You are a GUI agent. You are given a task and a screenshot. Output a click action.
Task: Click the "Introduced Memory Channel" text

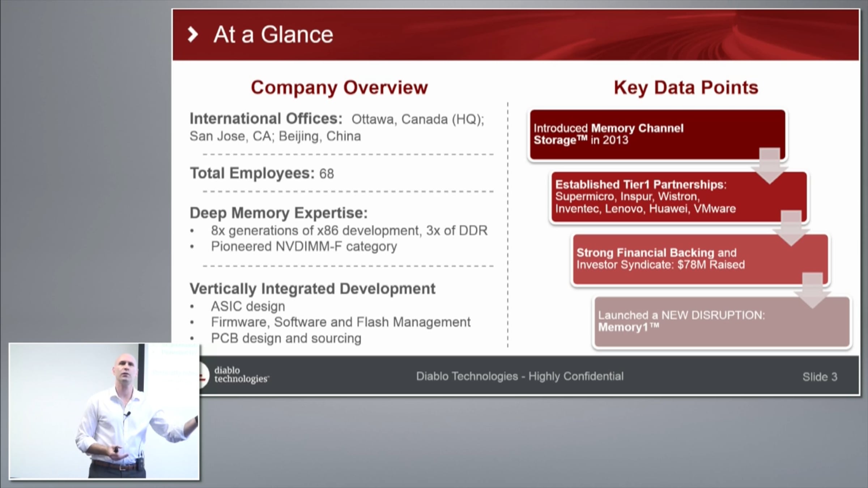609,128
